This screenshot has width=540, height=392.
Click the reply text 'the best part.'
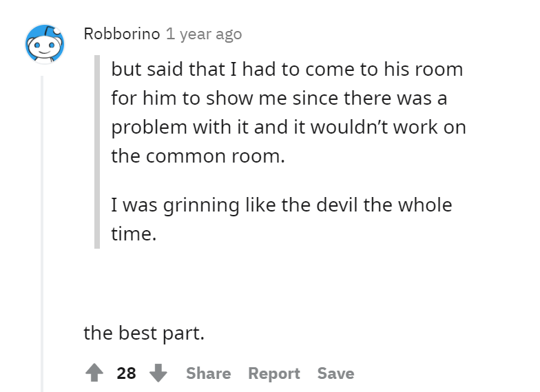[144, 333]
